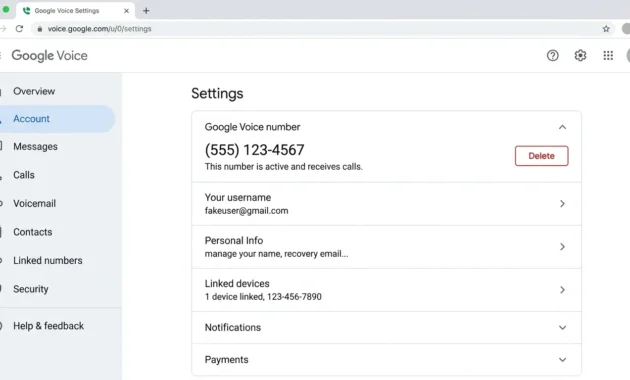Open Help & feedback
Viewport: 630px width, 380px height.
[49, 326]
